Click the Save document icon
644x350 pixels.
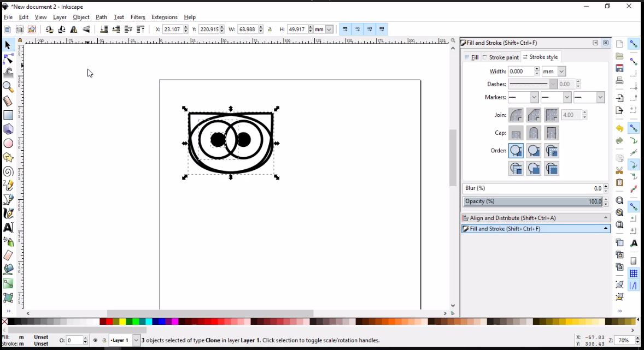[x=619, y=68]
